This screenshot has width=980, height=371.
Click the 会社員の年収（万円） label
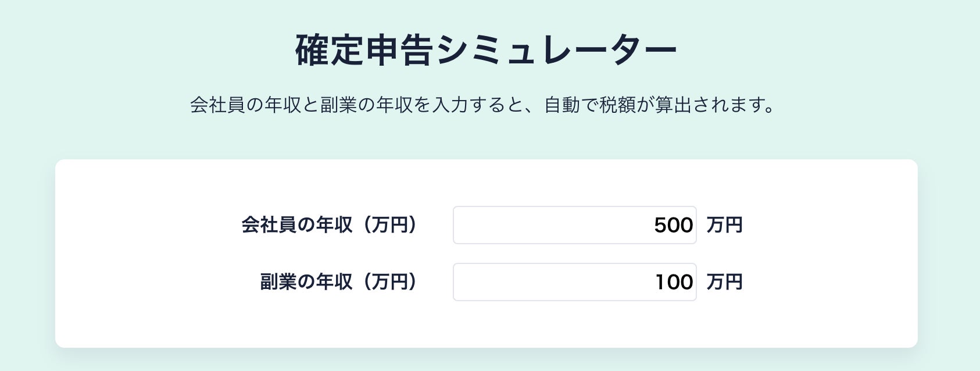click(x=330, y=225)
